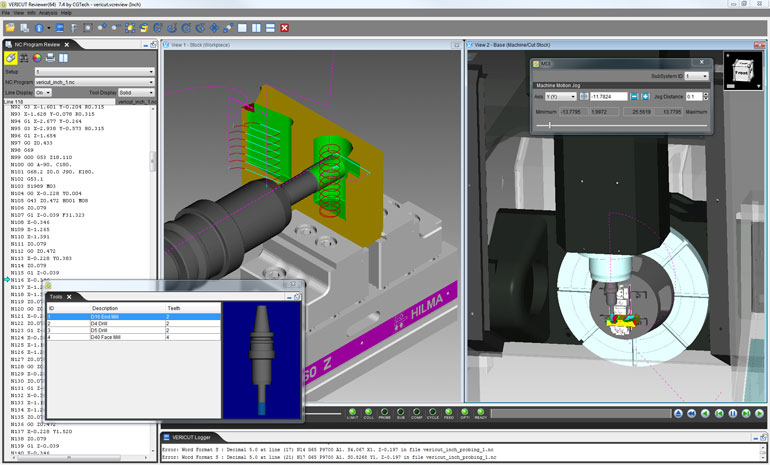The height and width of the screenshot is (465, 770).
Task: Open the Analysis menu
Action: 50,13
